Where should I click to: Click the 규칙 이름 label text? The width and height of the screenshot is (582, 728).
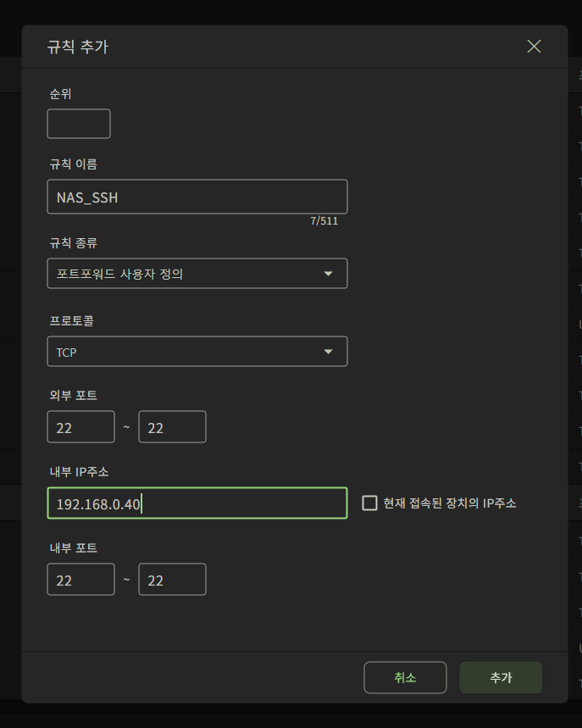click(x=74, y=164)
